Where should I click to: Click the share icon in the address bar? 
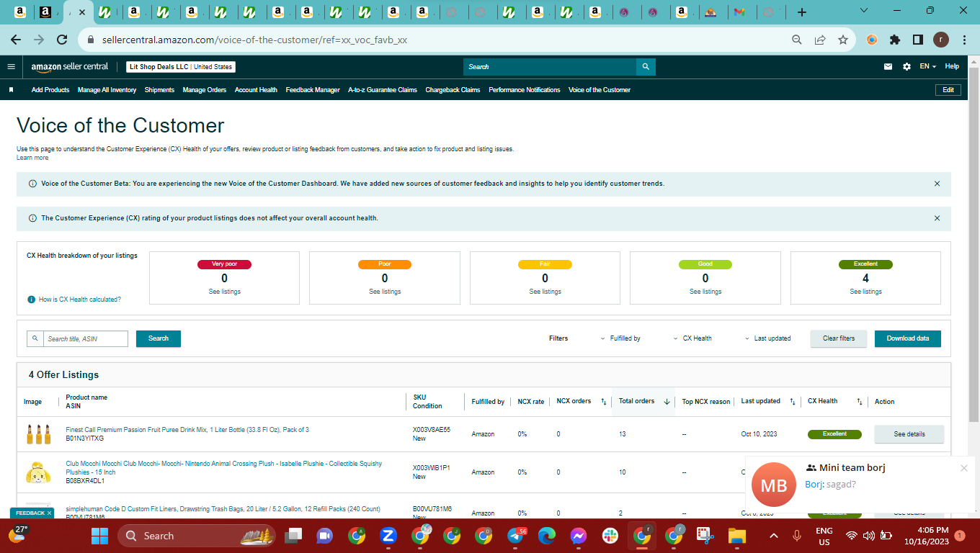(819, 40)
